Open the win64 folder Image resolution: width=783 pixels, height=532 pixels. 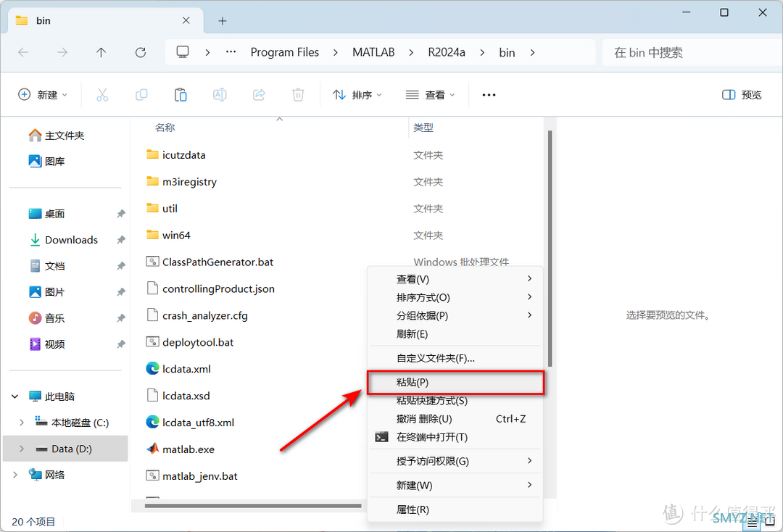tap(168, 235)
